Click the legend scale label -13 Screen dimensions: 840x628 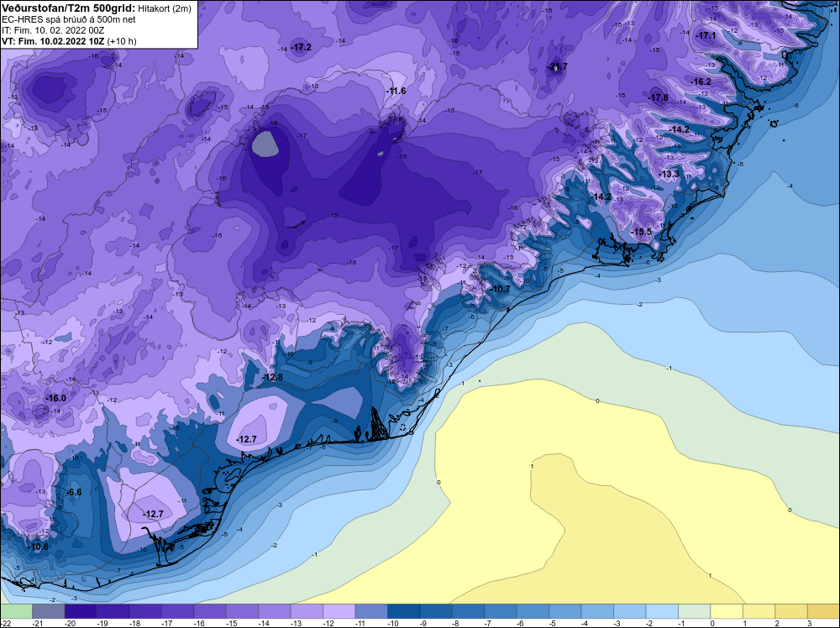click(x=296, y=624)
